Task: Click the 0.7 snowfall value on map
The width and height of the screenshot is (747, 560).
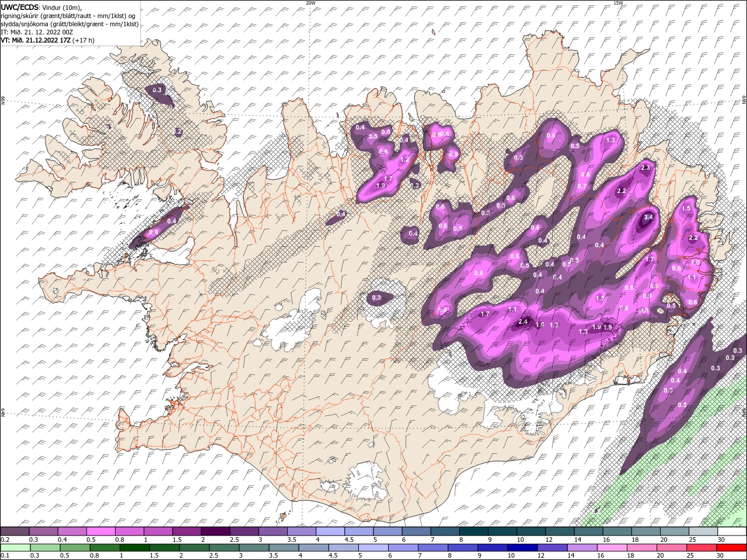Action: coord(582,186)
